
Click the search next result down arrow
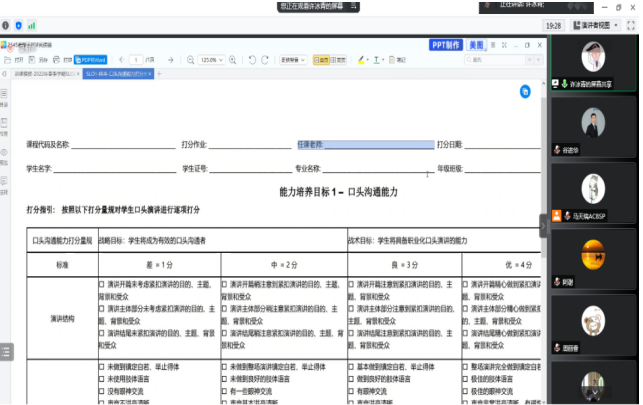[x=538, y=60]
